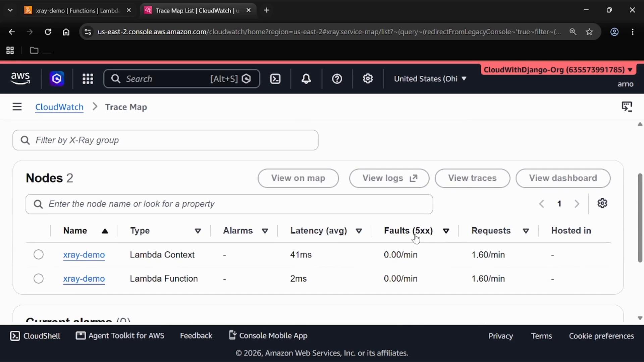This screenshot has height=362, width=644.
Task: Select the xray-demo Lambda Context radio button
Action: (39, 254)
